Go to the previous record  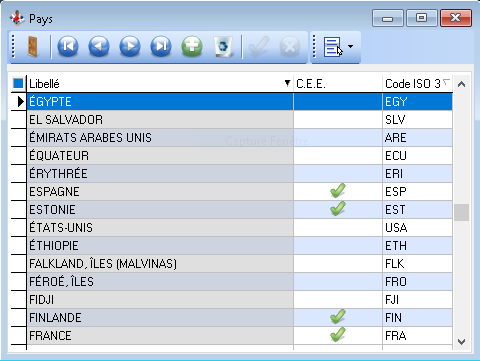coord(99,46)
